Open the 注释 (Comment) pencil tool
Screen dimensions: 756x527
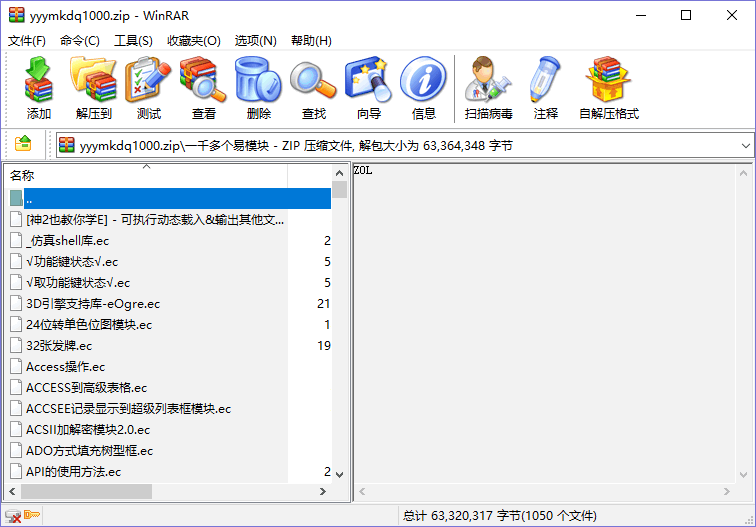pyautogui.click(x=546, y=88)
